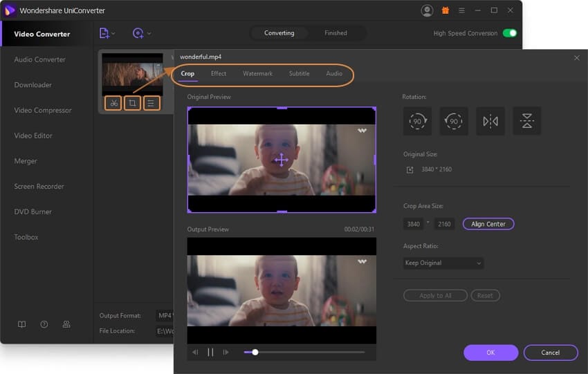Open the trim scissors tool under thumbnail
Viewport: 588px width, 374px height.
pyautogui.click(x=113, y=103)
